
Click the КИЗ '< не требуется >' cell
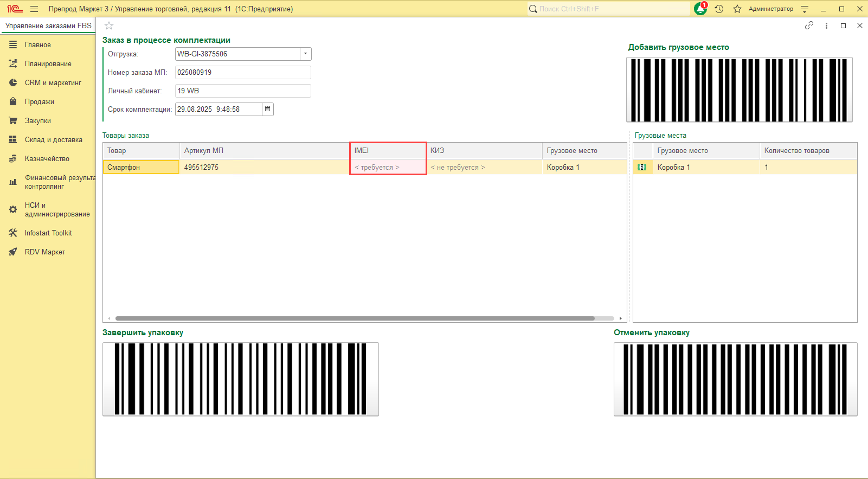(x=484, y=167)
